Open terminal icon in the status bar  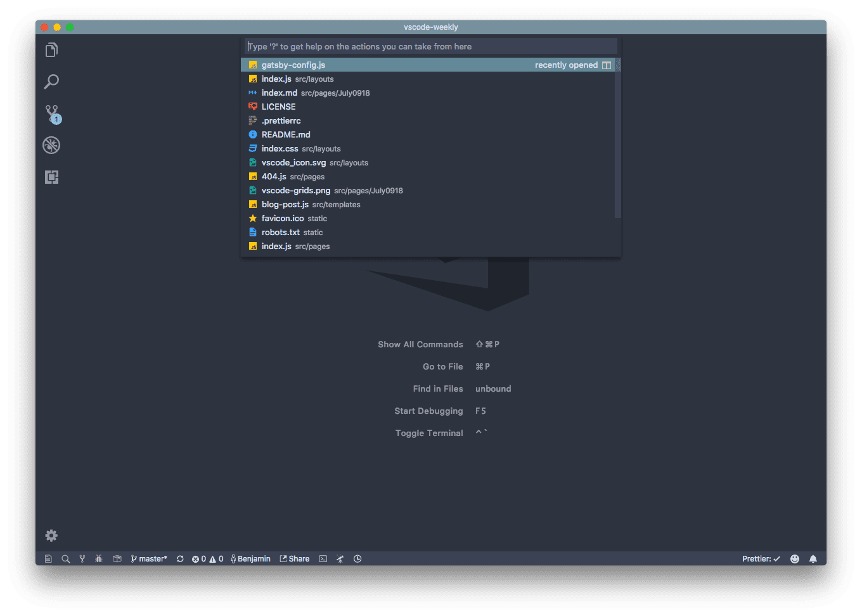[323, 559]
